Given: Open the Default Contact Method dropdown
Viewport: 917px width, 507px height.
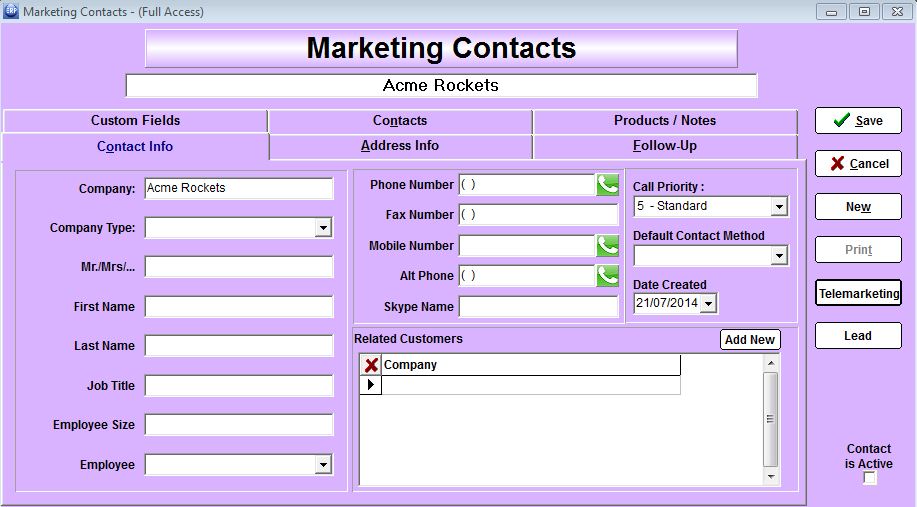Looking at the screenshot, I should coord(779,256).
